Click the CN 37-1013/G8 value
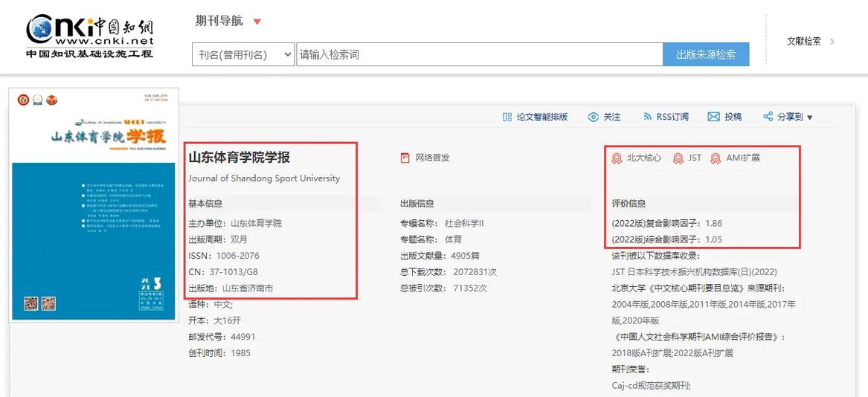868x397 pixels. point(234,272)
